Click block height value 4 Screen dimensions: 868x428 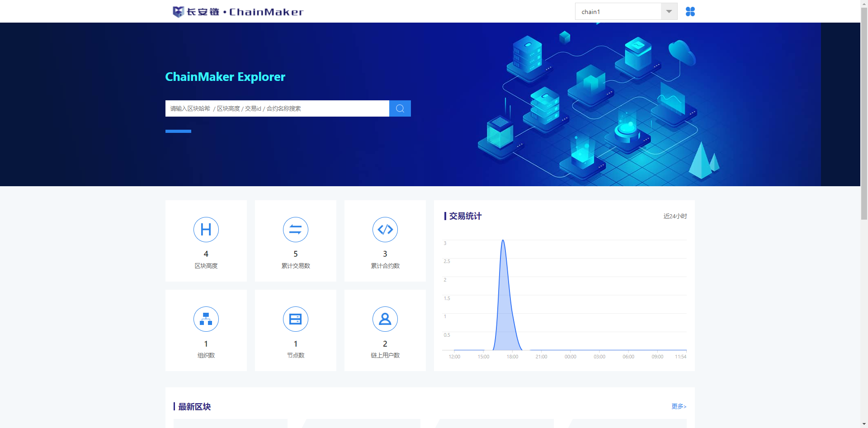[206, 254]
